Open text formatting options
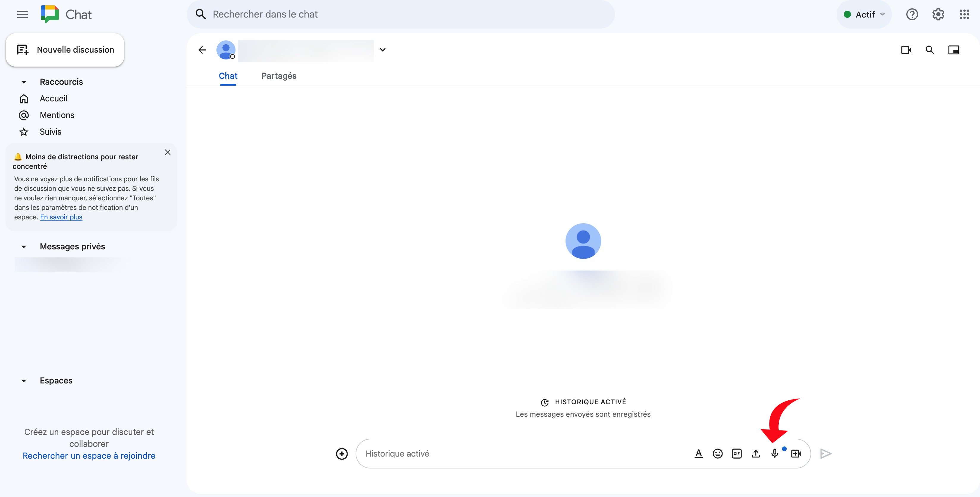This screenshot has width=980, height=497. (x=698, y=453)
